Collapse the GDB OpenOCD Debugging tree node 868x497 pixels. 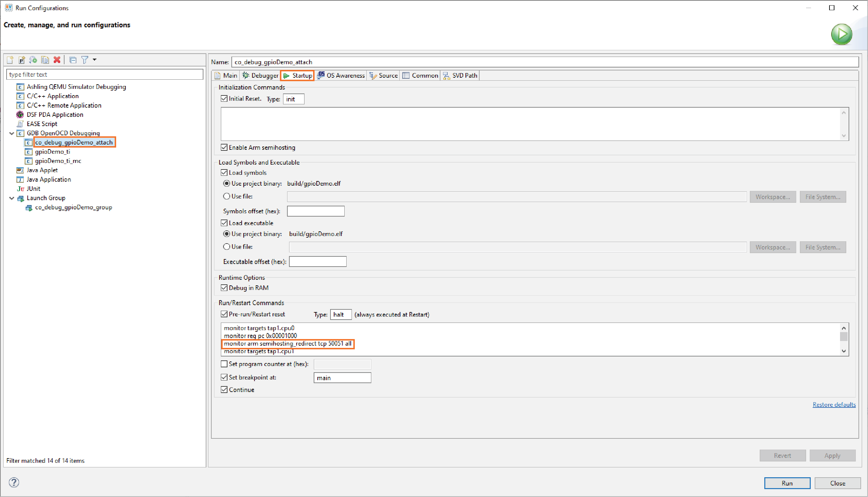12,133
